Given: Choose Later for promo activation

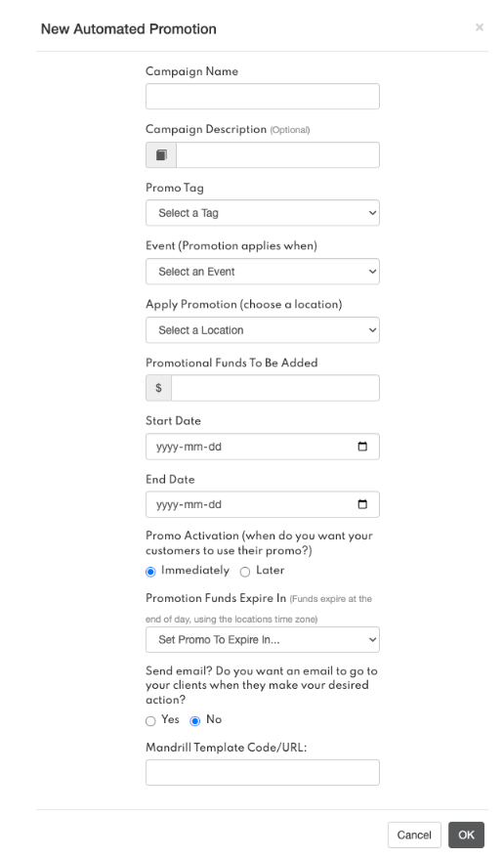Looking at the screenshot, I should click(245, 572).
